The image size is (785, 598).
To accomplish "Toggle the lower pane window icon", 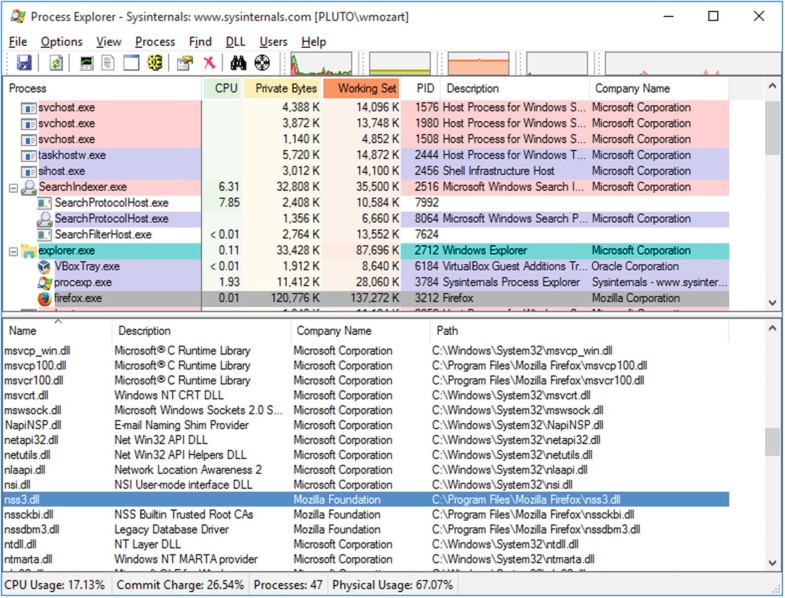I will coord(131,63).
